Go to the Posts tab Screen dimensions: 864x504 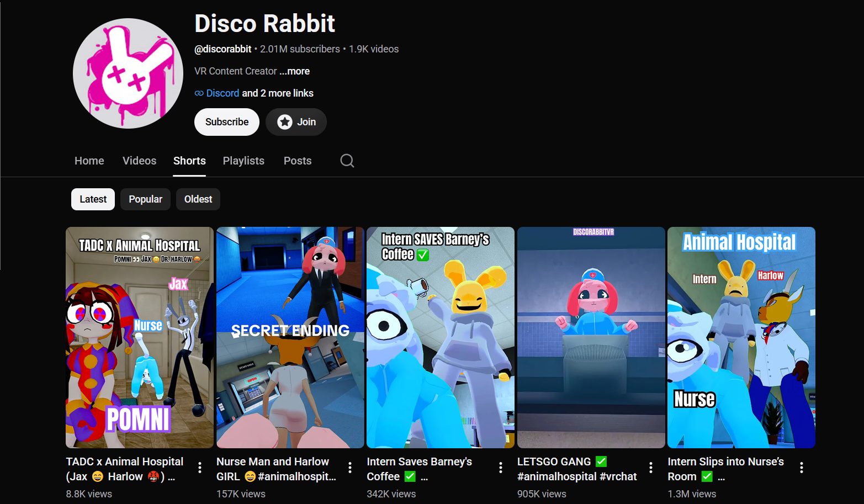coord(298,161)
